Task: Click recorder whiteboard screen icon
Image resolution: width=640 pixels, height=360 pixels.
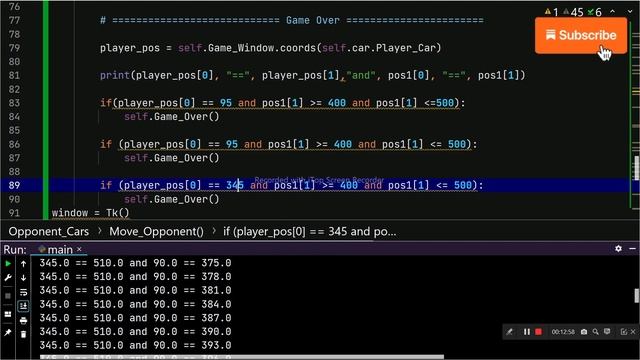Action: 607,332
